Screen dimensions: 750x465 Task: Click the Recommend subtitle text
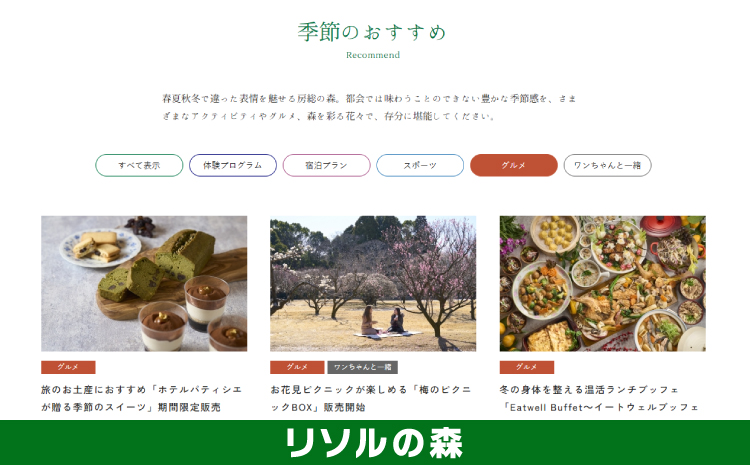[x=373, y=55]
